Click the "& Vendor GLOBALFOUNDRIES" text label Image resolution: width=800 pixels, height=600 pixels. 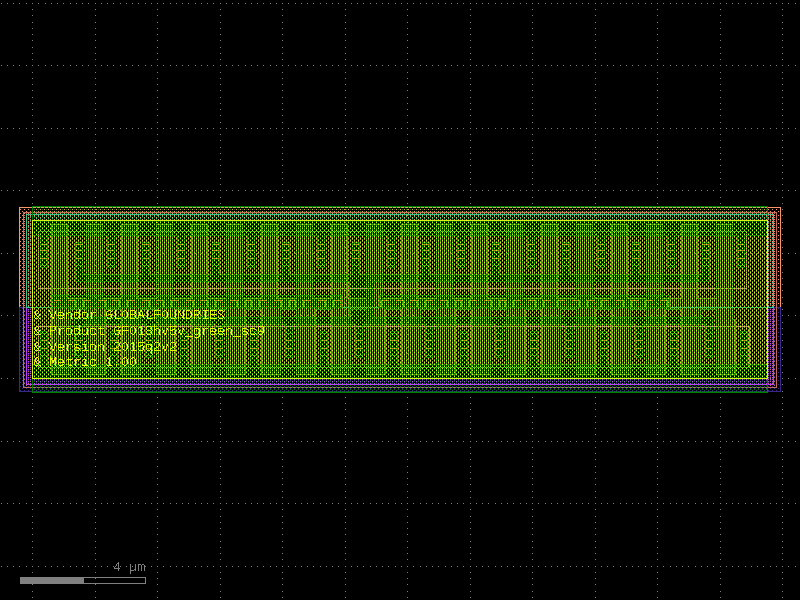tap(130, 315)
